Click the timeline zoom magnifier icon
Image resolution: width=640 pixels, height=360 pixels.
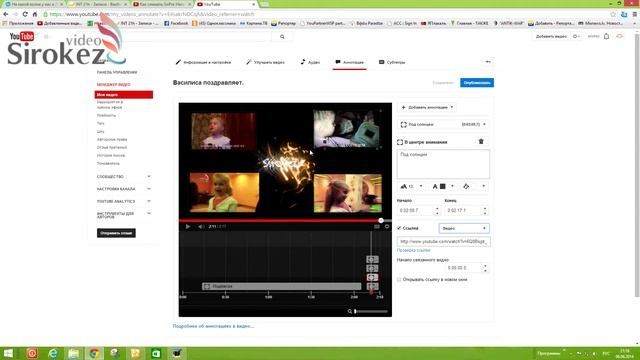pos(350,311)
